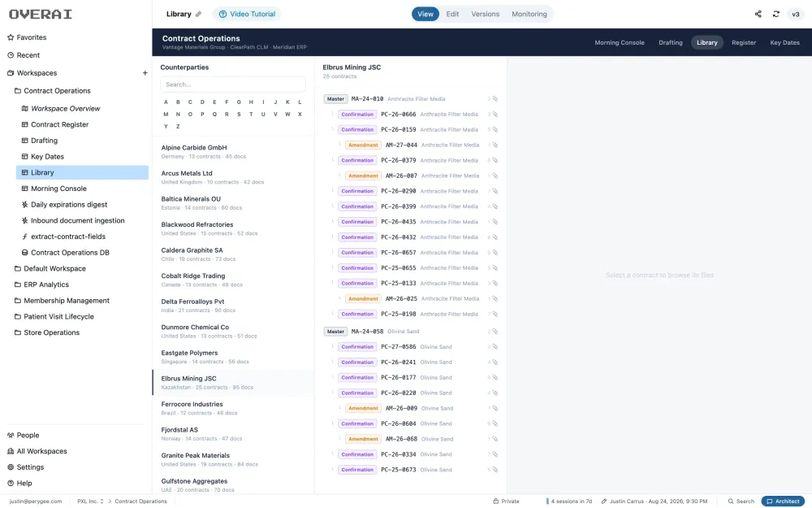
Task: Click the attachment icon on the MA-24-010 row
Action: (495, 99)
